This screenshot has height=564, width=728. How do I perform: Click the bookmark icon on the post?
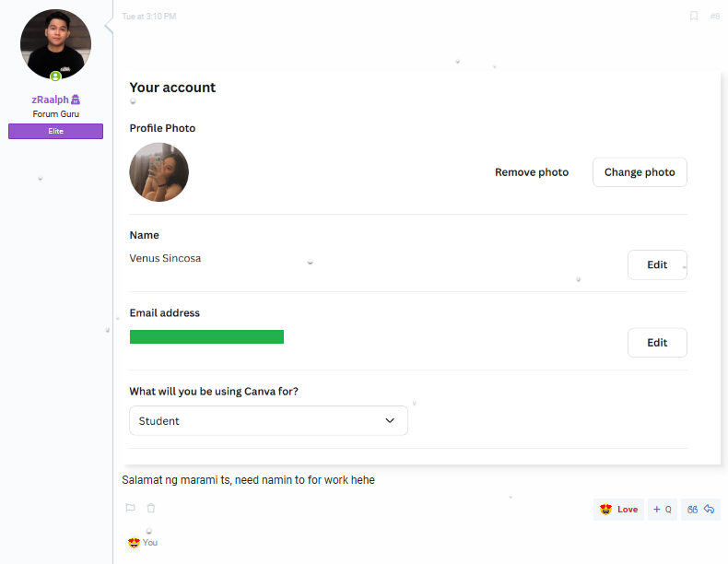(x=694, y=17)
